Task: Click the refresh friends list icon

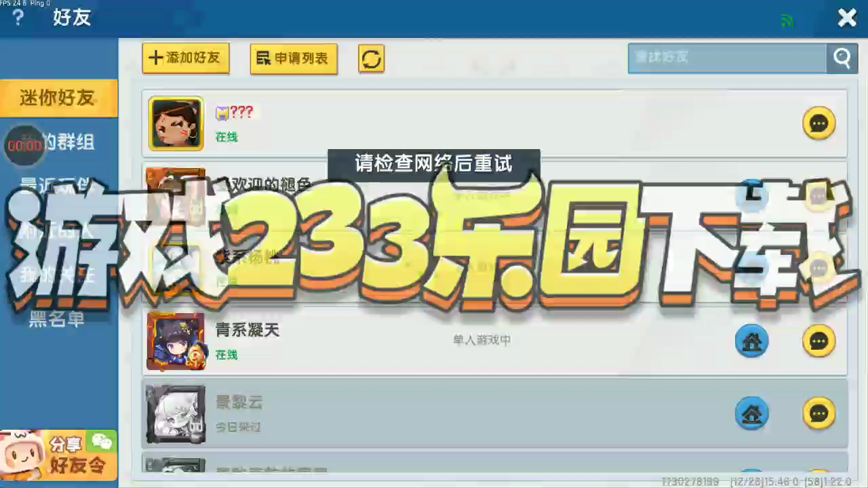Action: point(371,58)
